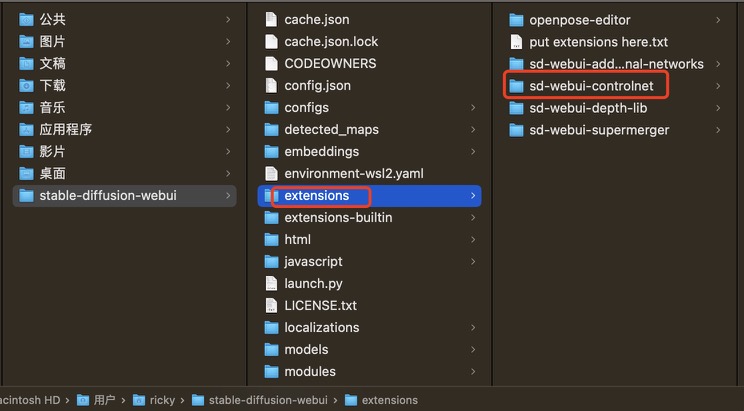This screenshot has height=411, width=744.
Task: Click 用户 in the path bar
Action: click(105, 400)
